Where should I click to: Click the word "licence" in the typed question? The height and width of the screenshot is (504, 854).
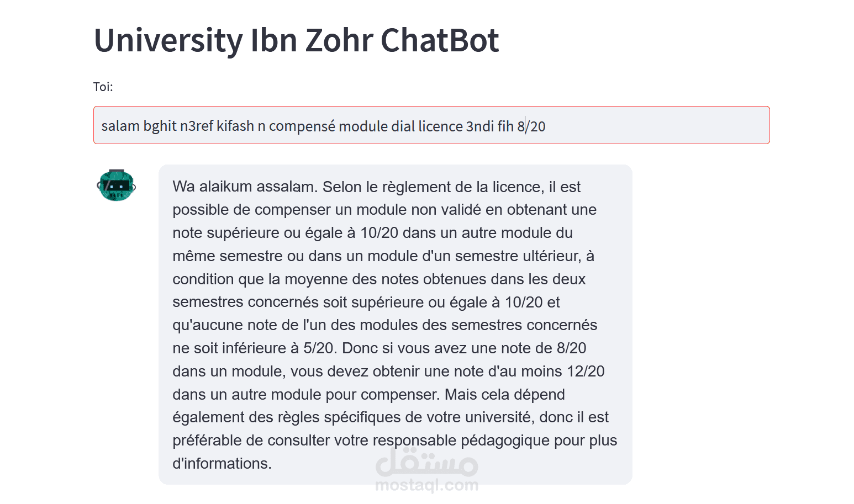(441, 126)
